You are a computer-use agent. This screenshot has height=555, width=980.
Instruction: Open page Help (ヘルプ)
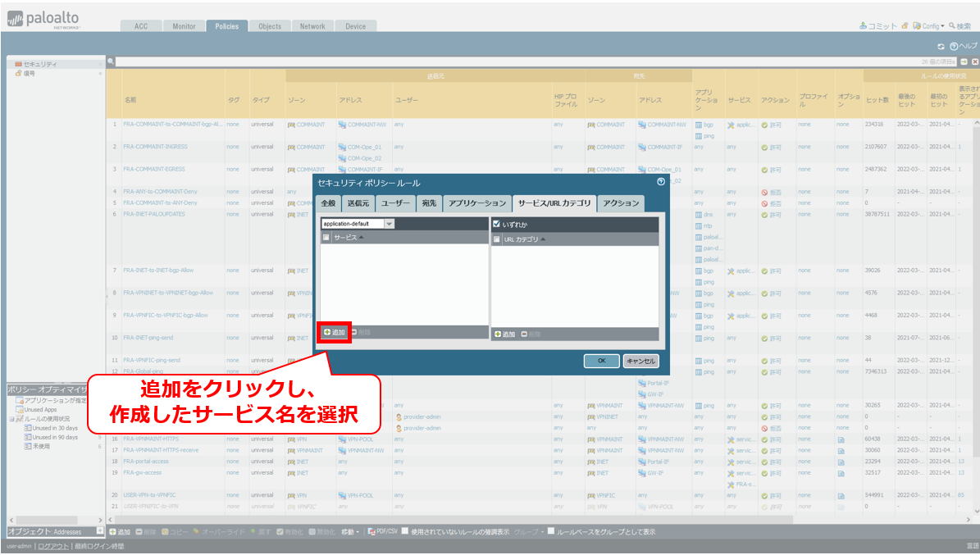[963, 46]
